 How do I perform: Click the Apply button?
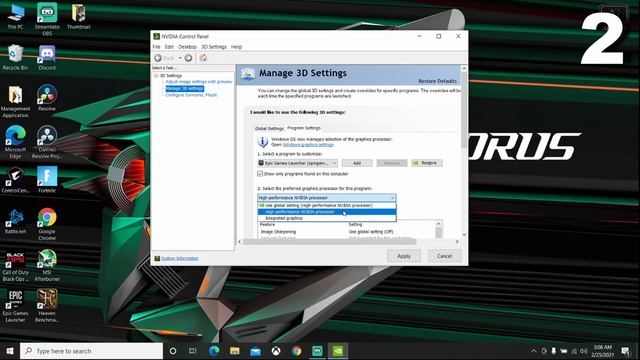[x=404, y=256]
